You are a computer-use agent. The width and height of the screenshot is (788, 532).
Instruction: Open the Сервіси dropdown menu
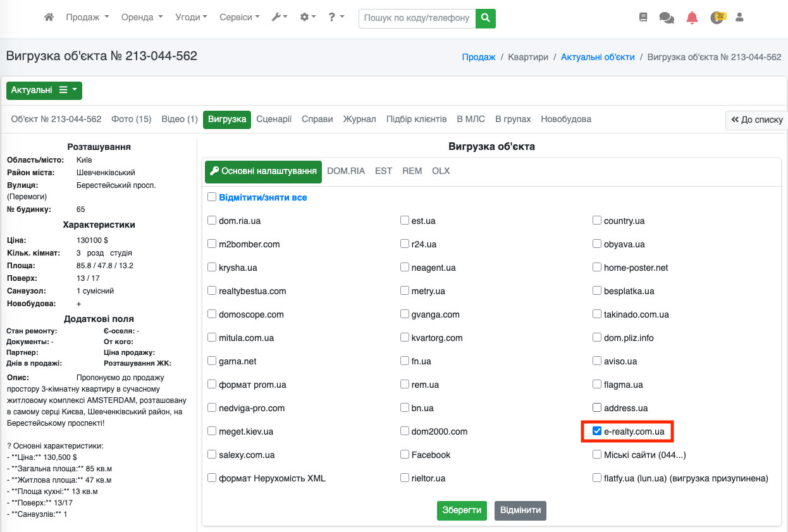tap(239, 18)
